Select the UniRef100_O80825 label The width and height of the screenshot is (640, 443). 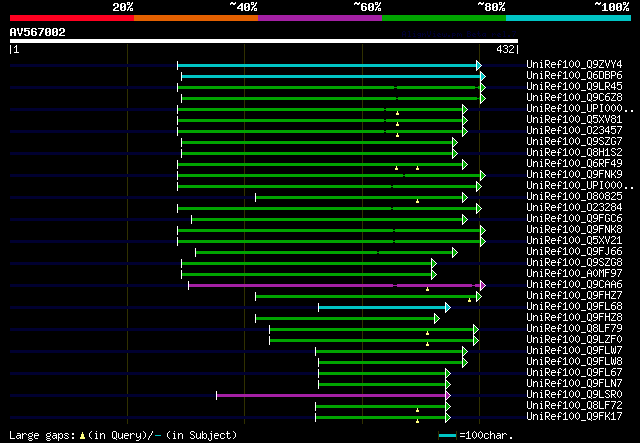[574, 197]
